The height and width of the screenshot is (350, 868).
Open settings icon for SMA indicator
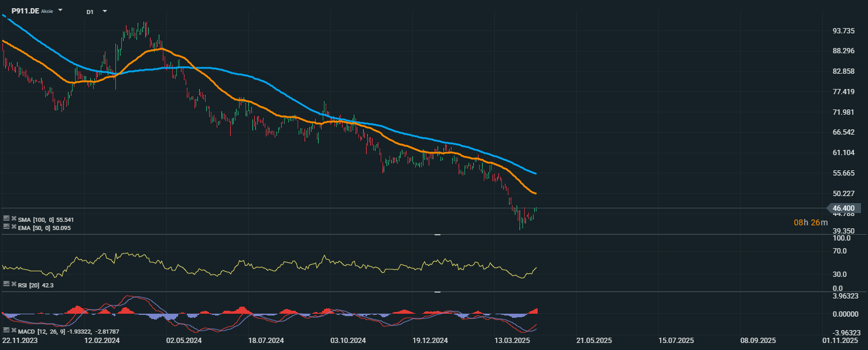[x=6, y=219]
